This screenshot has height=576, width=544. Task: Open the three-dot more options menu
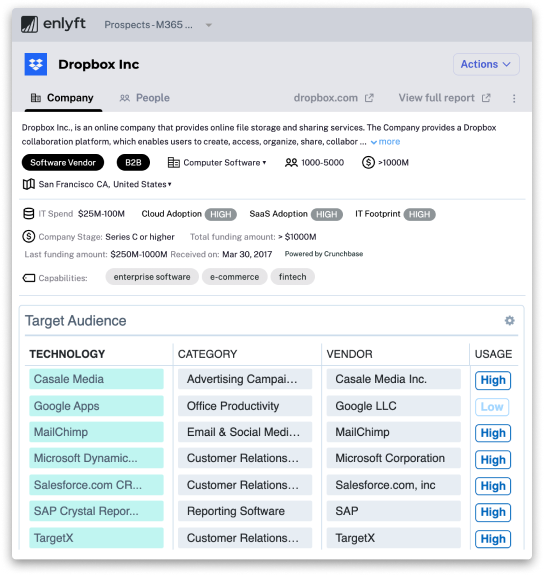point(514,98)
